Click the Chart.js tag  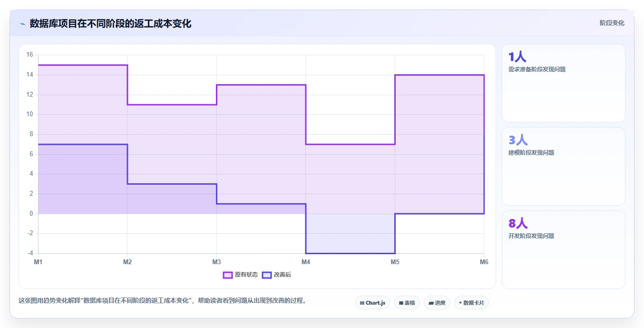tap(372, 303)
